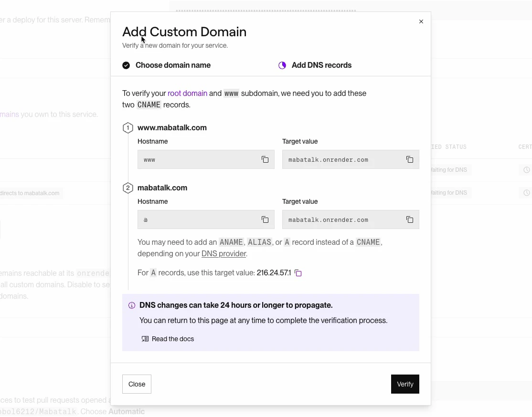
Task: Click the Close button
Action: pyautogui.click(x=137, y=384)
